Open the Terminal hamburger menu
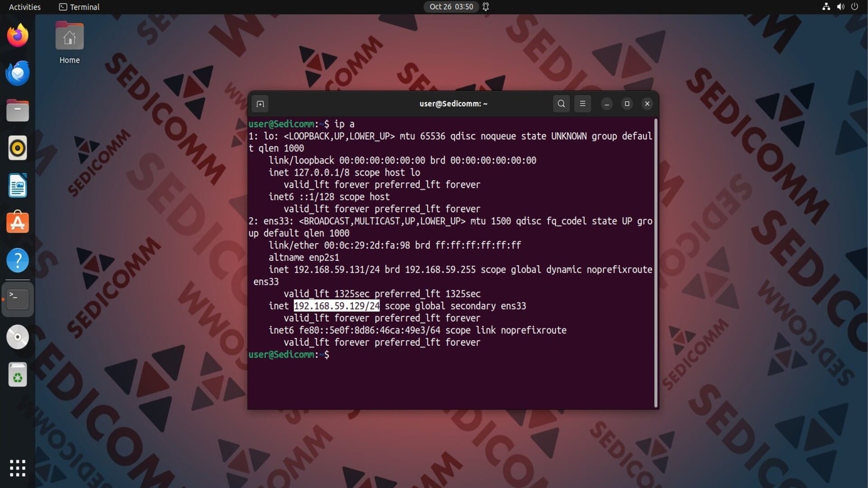This screenshot has width=868, height=488. pyautogui.click(x=582, y=104)
